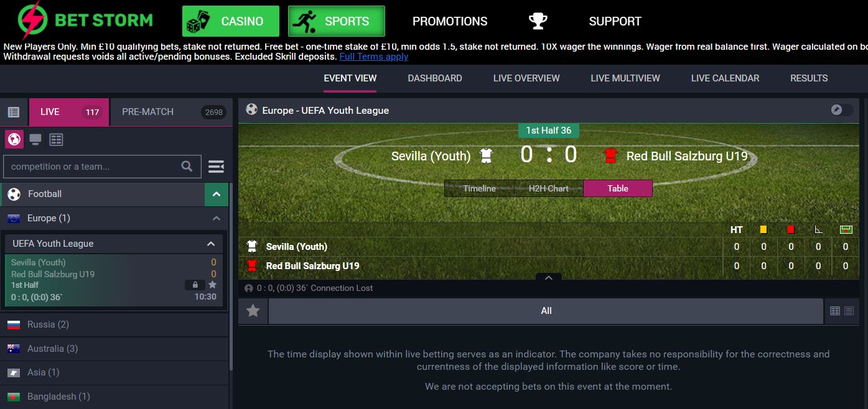Click the competition or team search field

point(92,167)
